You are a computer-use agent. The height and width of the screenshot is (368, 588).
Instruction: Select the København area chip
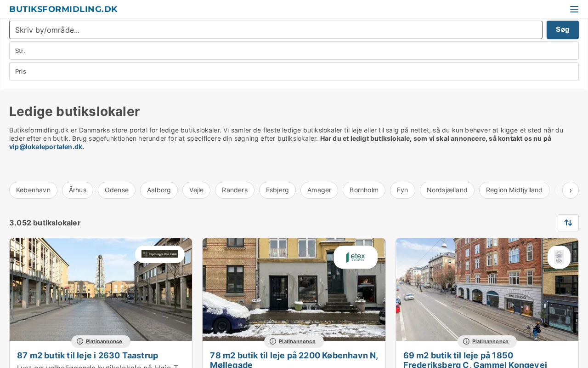pos(33,190)
